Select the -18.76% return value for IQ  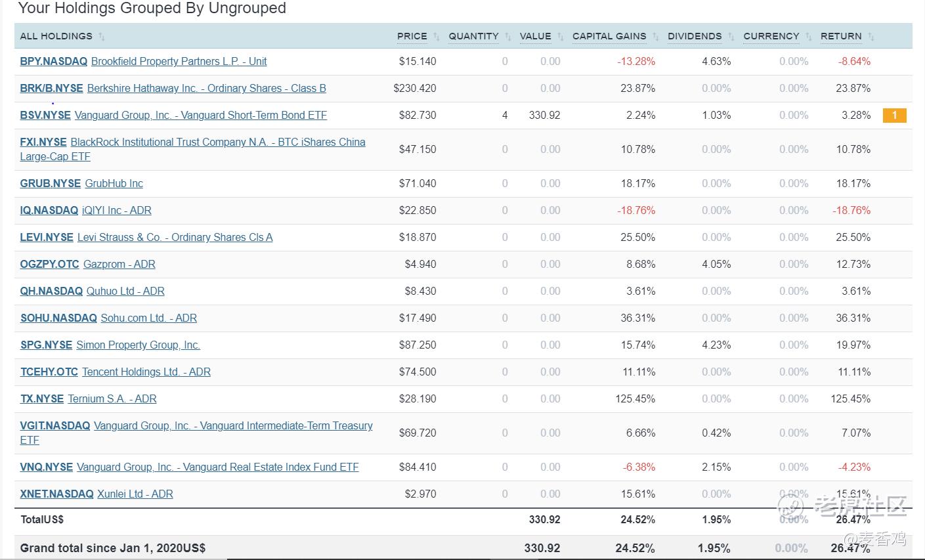click(851, 210)
